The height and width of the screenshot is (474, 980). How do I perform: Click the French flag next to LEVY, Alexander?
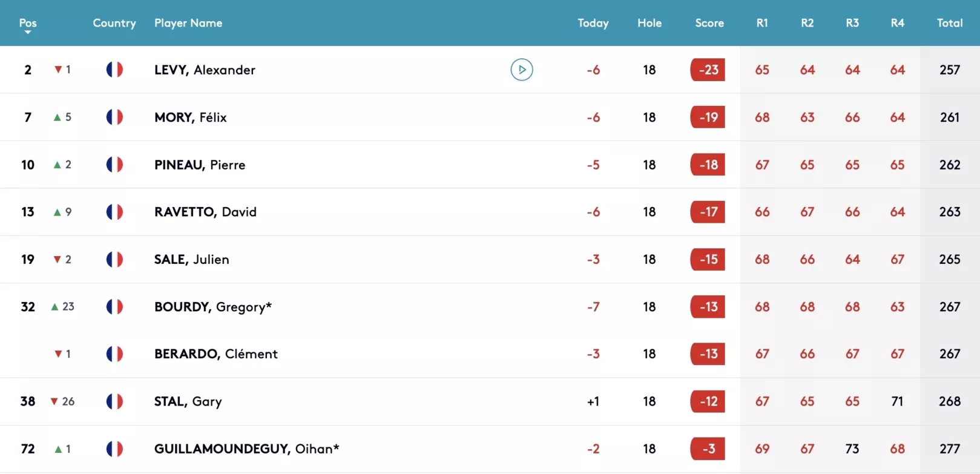point(114,70)
